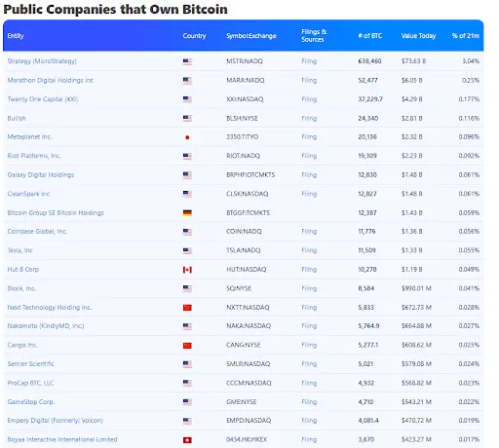This screenshot has height=448, width=499.
Task: Select the $73.63 B value cell
Action: tap(413, 61)
